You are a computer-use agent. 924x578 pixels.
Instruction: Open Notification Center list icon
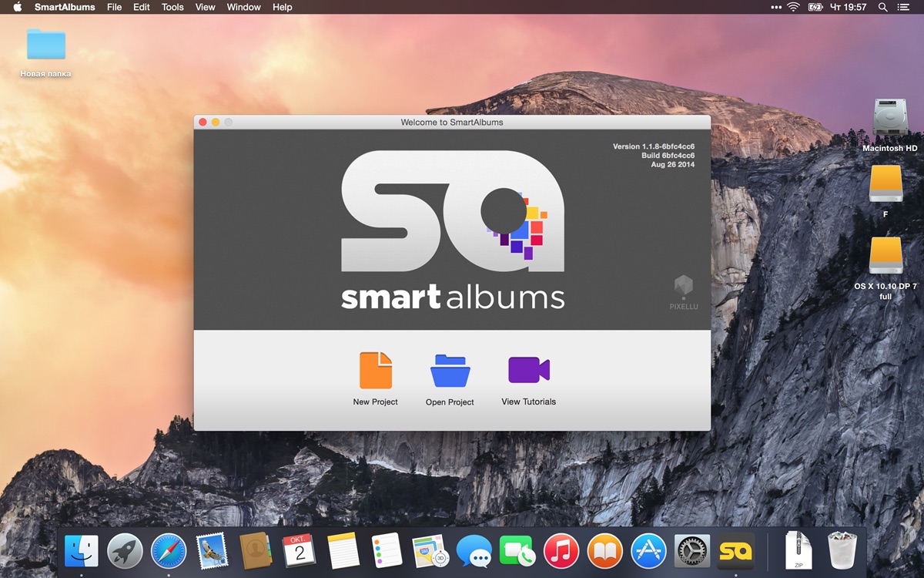coord(903,7)
